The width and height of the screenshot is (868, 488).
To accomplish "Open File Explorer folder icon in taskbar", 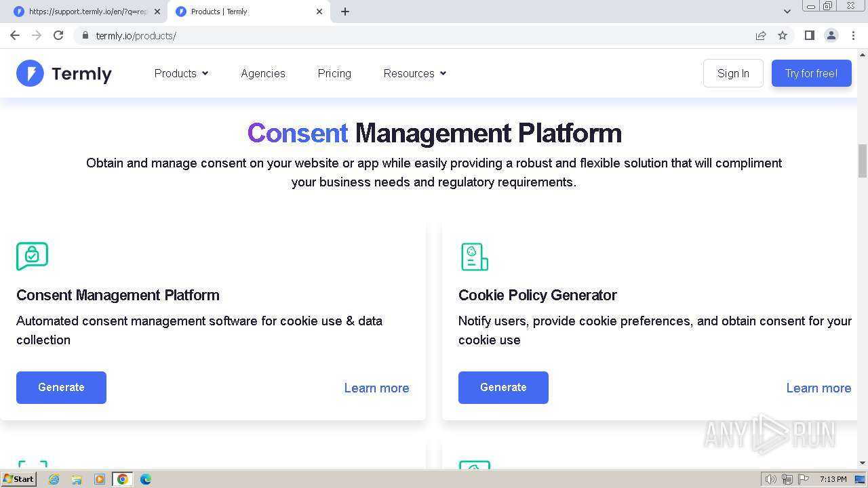I will click(77, 479).
